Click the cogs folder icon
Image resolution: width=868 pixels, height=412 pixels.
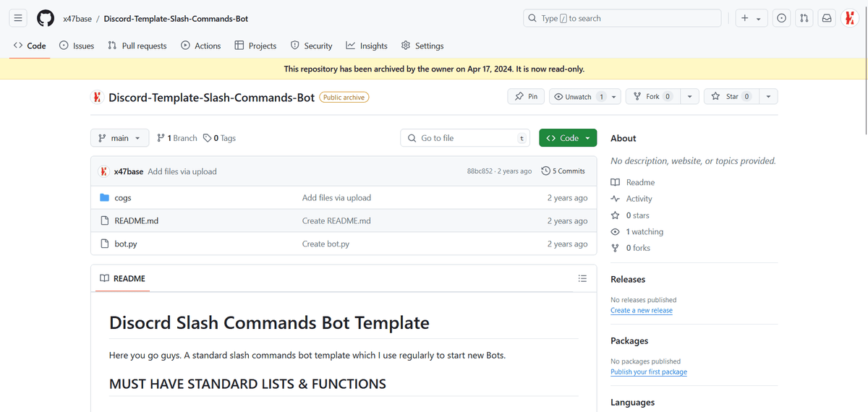pos(104,197)
